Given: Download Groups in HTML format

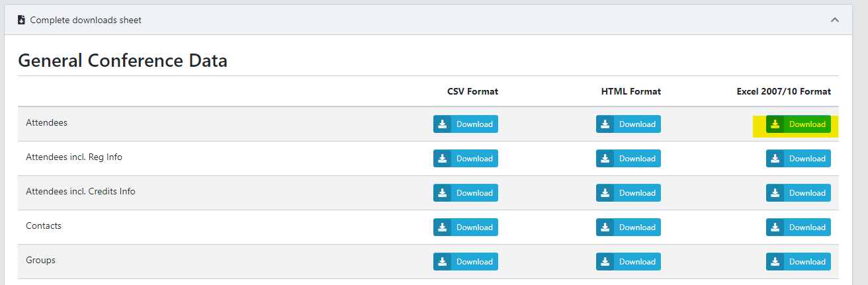Looking at the screenshot, I should pyautogui.click(x=629, y=262).
